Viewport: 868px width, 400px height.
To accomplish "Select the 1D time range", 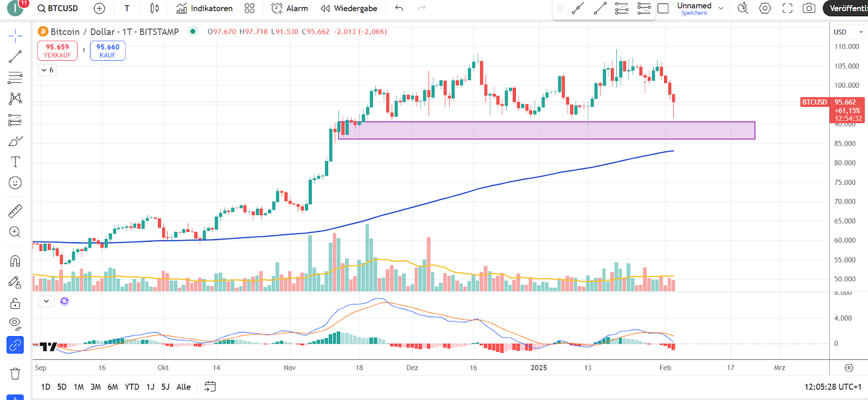I will 46,387.
